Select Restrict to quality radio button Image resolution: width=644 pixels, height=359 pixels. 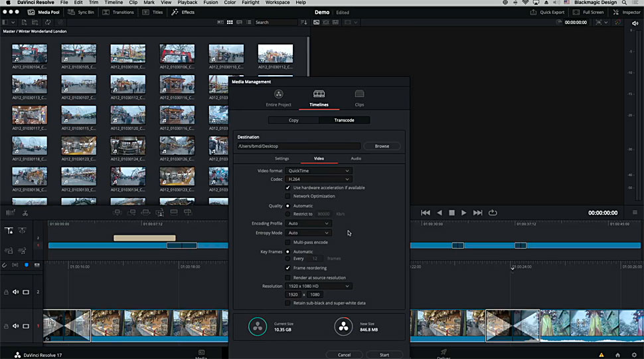click(287, 214)
